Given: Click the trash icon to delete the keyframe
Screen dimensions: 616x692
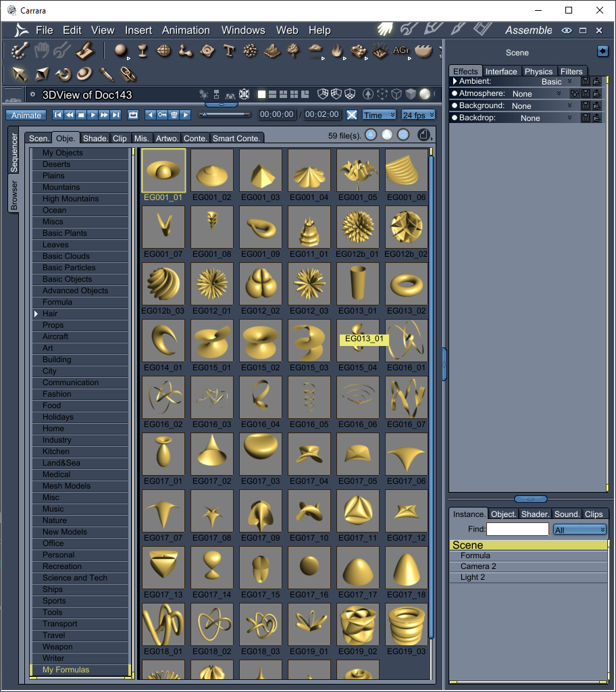Looking at the screenshot, I should [174, 115].
